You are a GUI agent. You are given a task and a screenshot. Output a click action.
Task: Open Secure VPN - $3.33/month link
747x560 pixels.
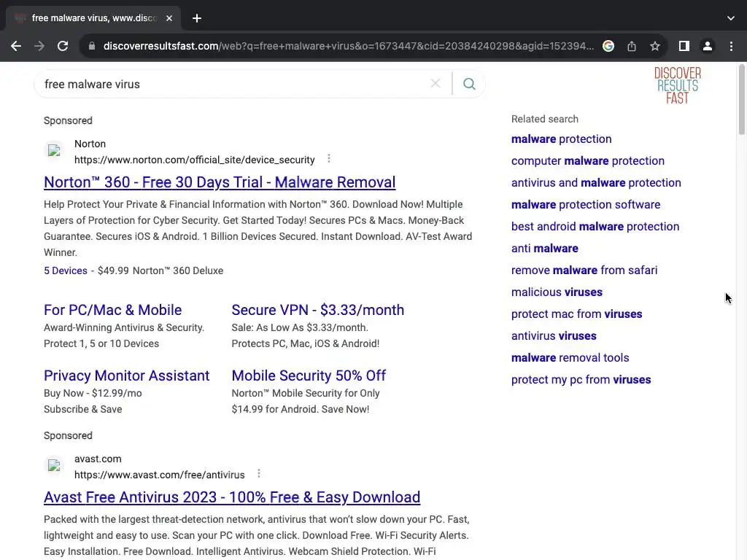point(318,310)
